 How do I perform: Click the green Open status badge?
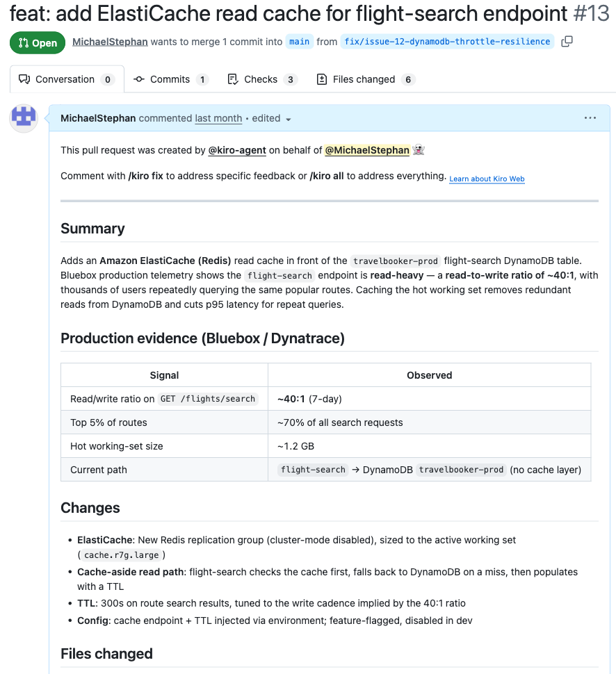[x=38, y=42]
